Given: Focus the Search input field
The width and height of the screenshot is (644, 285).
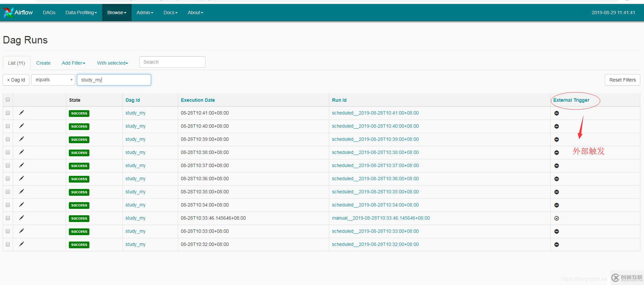Looking at the screenshot, I should coord(172,62).
